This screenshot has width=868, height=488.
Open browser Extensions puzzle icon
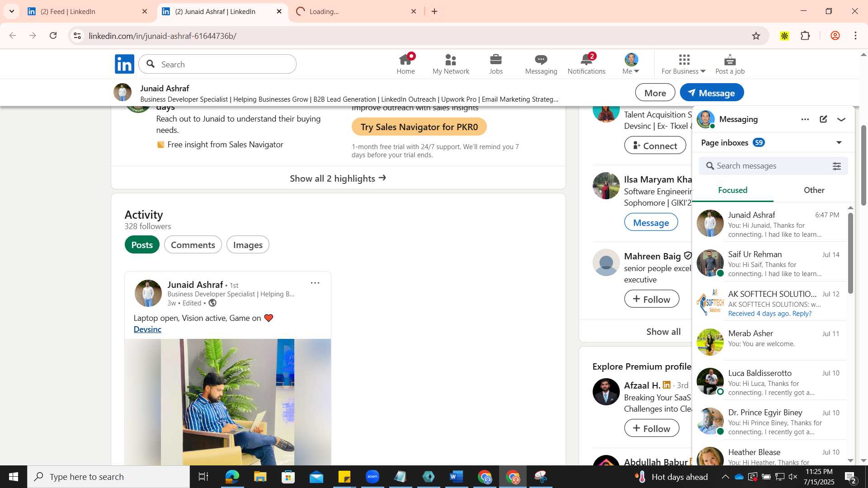[806, 36]
